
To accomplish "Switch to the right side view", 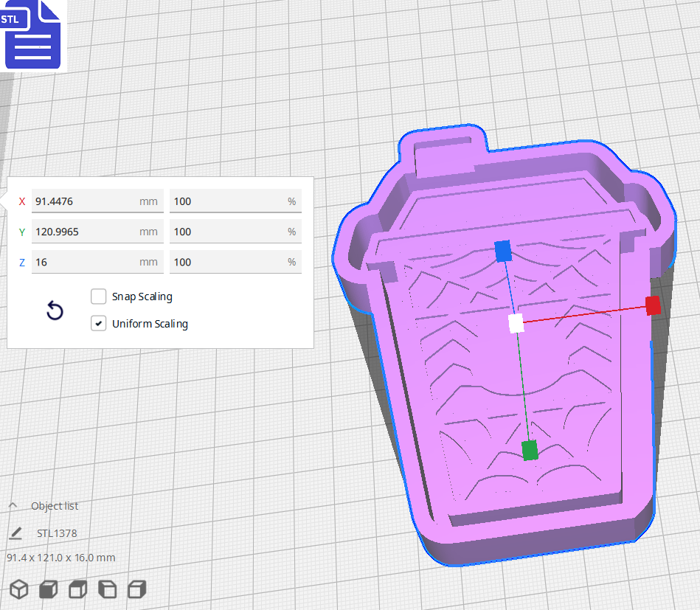I will click(136, 589).
